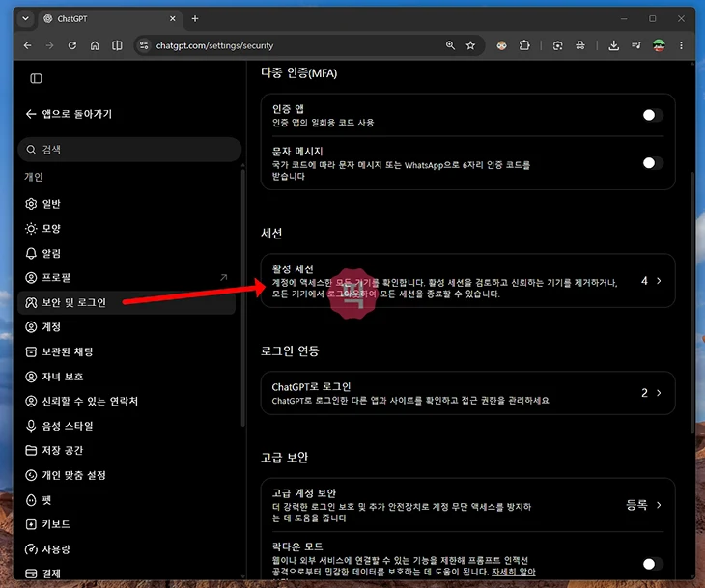Click the zoom magnifier icon in address bar
Screen dimensions: 705x588
(x=450, y=45)
